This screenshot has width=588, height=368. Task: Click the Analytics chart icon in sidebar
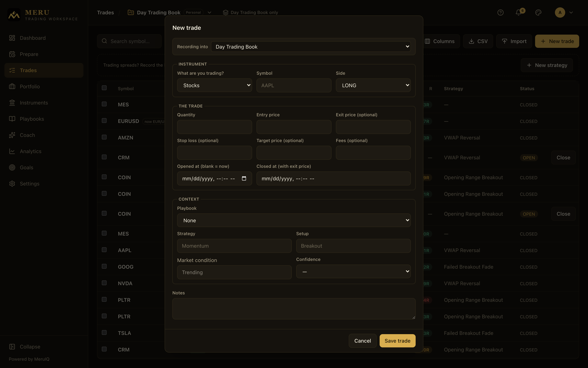pos(12,151)
